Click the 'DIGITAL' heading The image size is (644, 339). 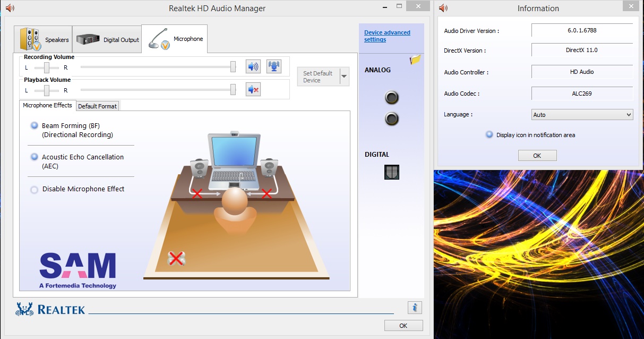coord(377,155)
